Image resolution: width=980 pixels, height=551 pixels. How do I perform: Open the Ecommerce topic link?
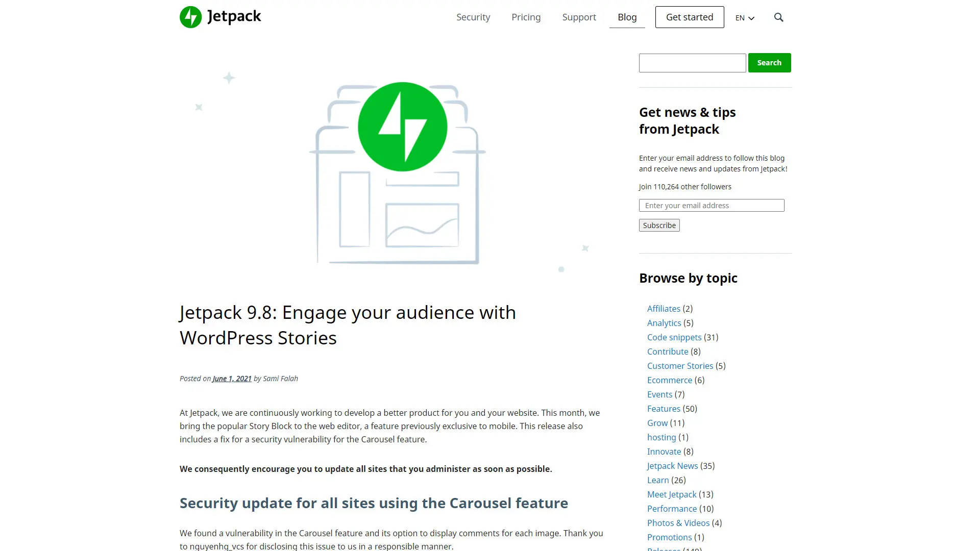tap(670, 380)
